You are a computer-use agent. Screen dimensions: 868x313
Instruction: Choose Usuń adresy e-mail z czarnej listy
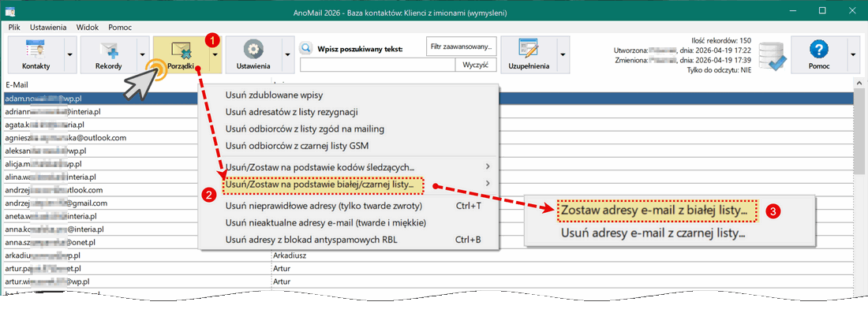pyautogui.click(x=653, y=233)
